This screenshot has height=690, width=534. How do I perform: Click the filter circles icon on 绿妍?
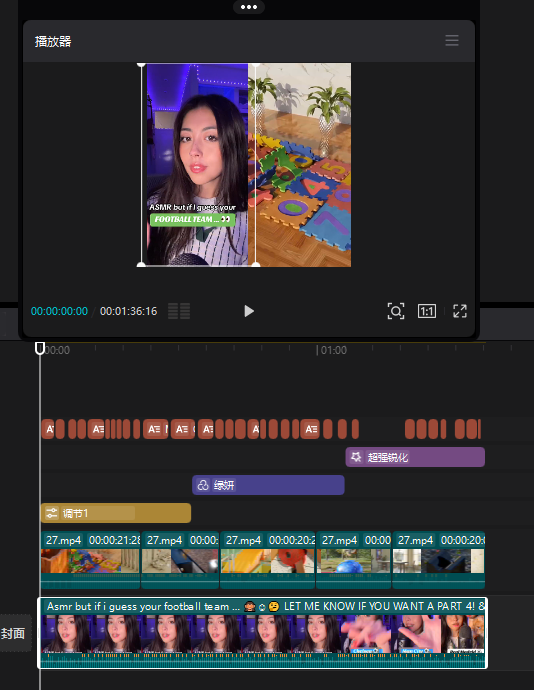tap(203, 485)
